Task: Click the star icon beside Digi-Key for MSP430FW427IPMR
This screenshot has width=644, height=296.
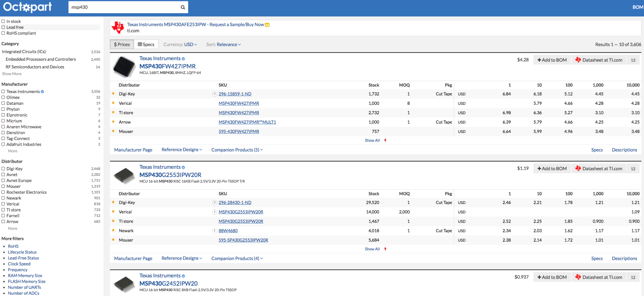Action: tap(113, 94)
